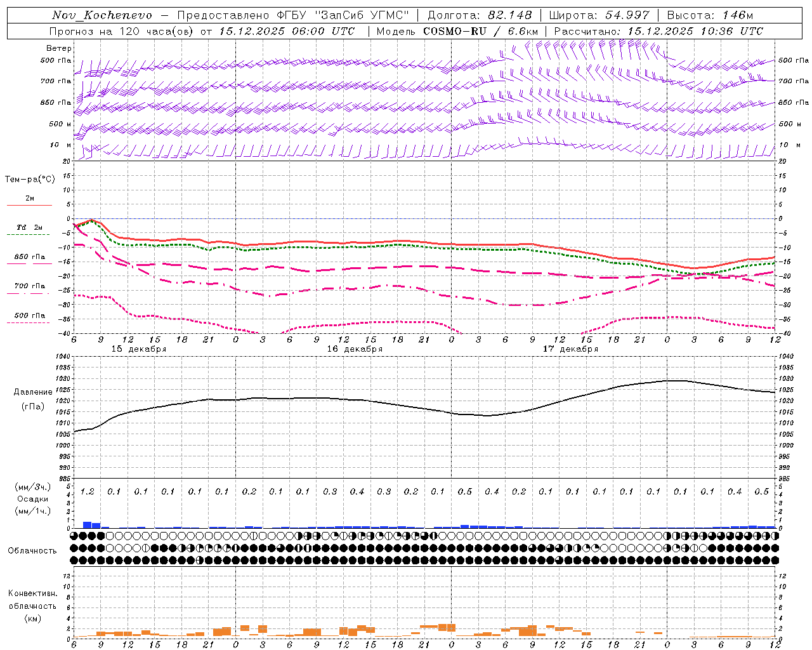Click the station name Nov_Kochenevo in the header
Screen dimensions: 812x650
(x=102, y=15)
